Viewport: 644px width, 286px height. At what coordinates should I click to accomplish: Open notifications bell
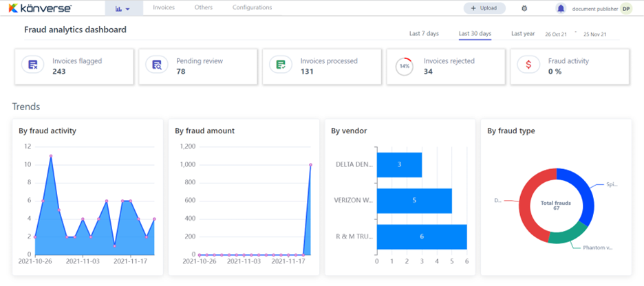coord(561,8)
